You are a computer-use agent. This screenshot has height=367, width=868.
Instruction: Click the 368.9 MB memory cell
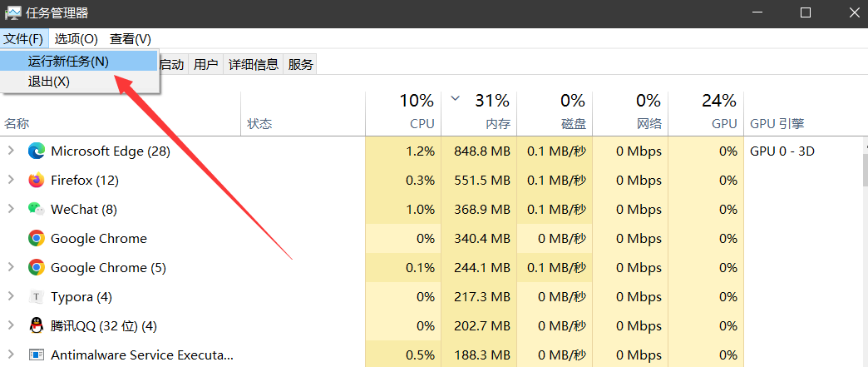480,210
